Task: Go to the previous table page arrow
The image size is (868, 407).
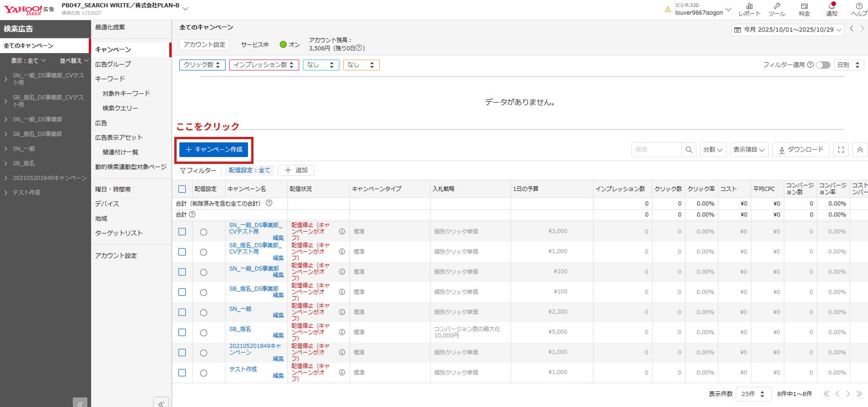Action: [837, 394]
